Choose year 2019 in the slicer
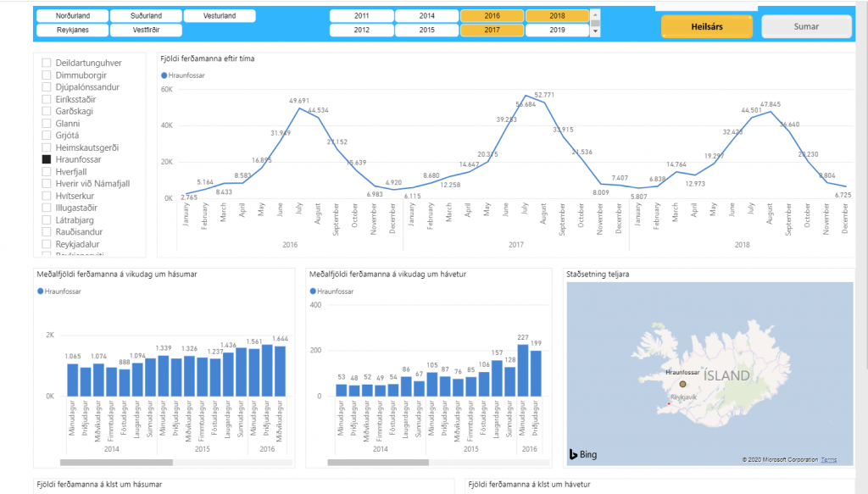Screen dimensions: 868x494 [x=557, y=30]
